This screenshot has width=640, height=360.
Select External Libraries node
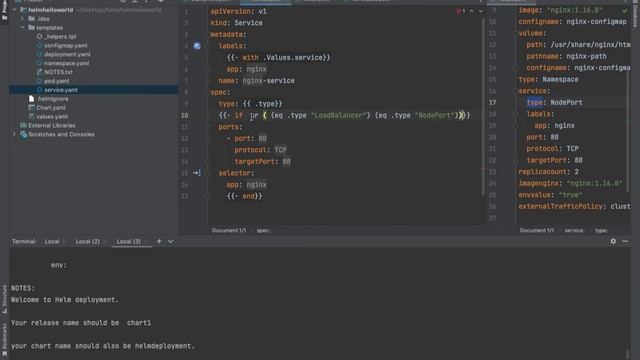pos(51,125)
